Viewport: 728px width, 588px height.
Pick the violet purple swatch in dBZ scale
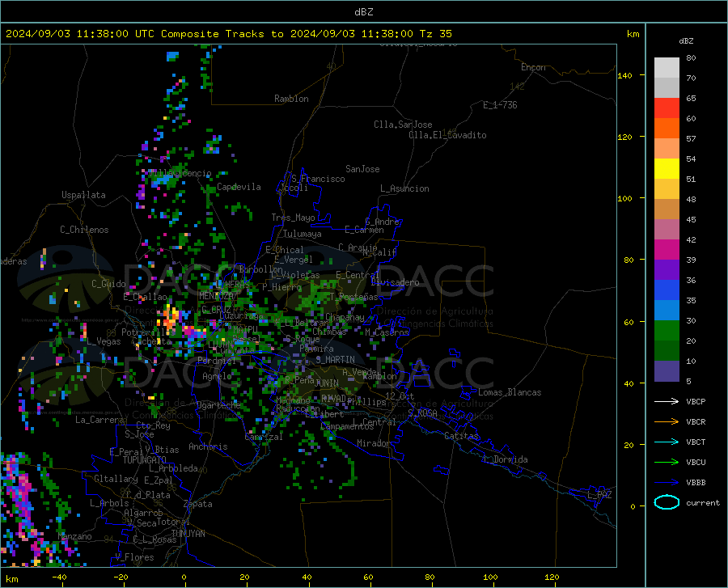667,270
